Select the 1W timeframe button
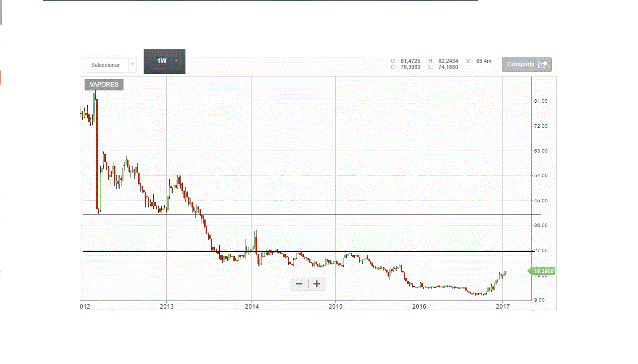Viewport: 638px width, 364px height. [162, 61]
